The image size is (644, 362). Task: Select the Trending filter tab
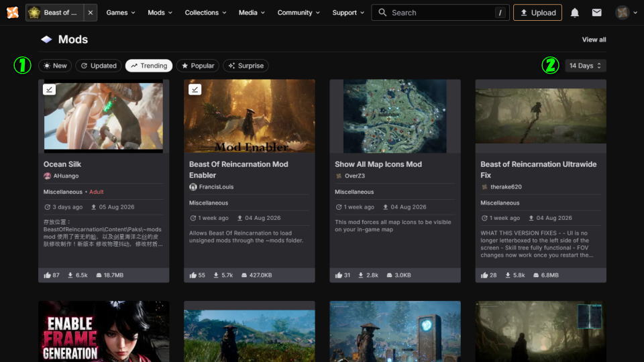click(149, 66)
